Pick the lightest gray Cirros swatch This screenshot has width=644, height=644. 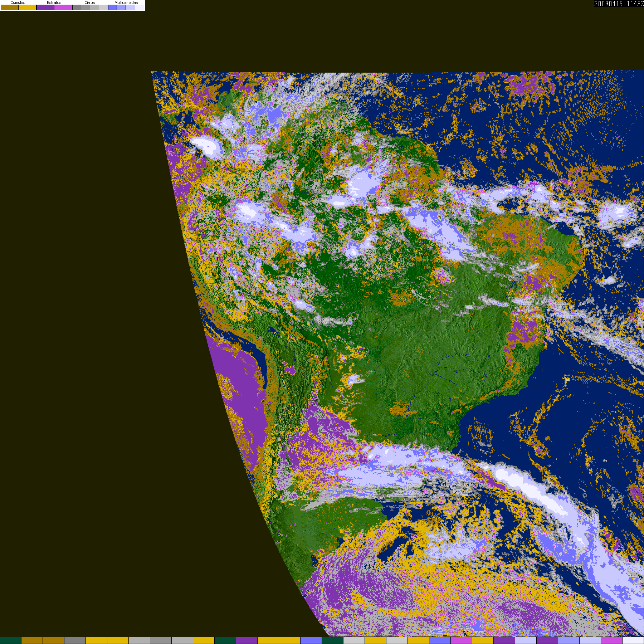pyautogui.click(x=103, y=7)
